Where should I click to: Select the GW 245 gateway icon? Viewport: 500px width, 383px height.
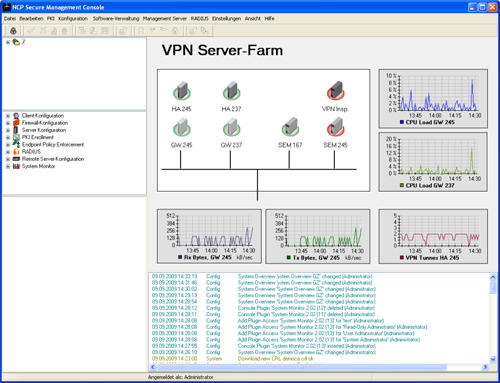tap(182, 127)
